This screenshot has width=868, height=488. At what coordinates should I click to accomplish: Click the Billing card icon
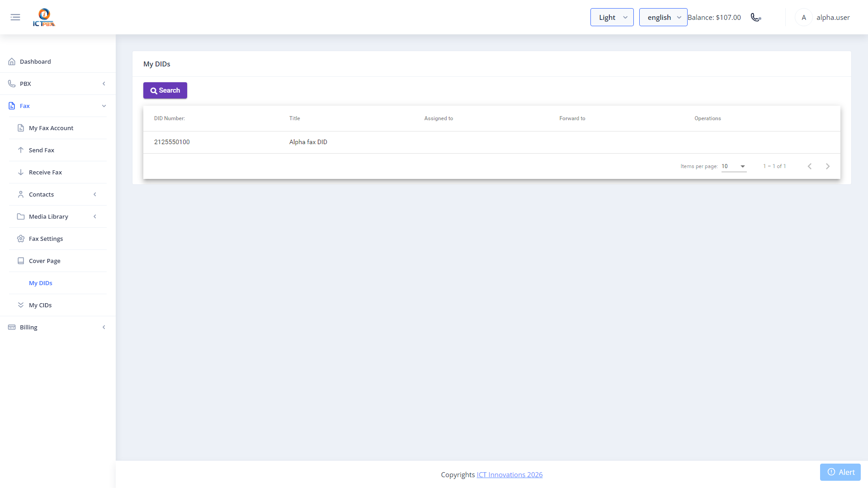click(x=12, y=327)
